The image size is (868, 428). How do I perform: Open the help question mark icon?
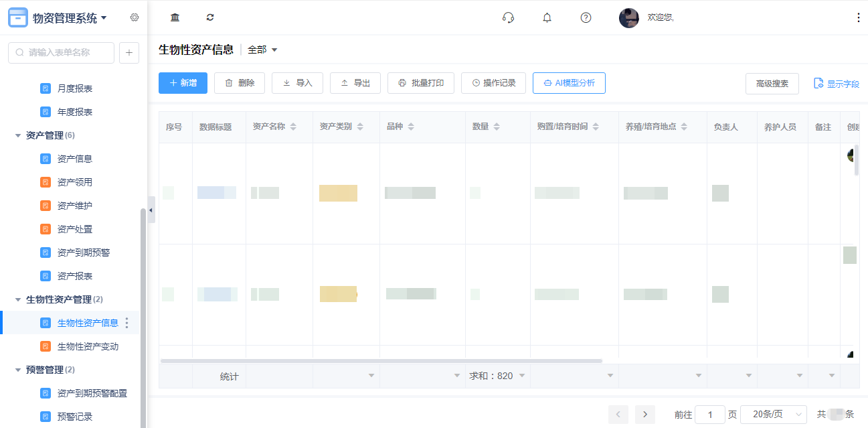tap(586, 17)
